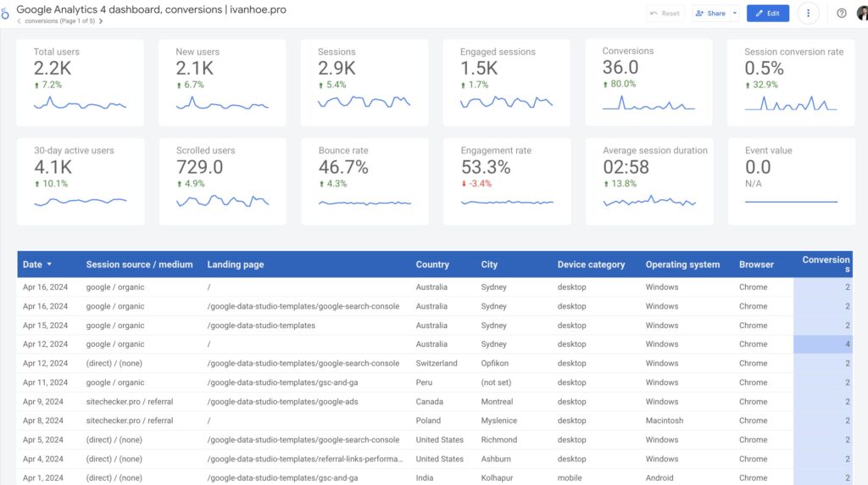Sort by Operating system column header
868x485 pixels.
coord(682,265)
